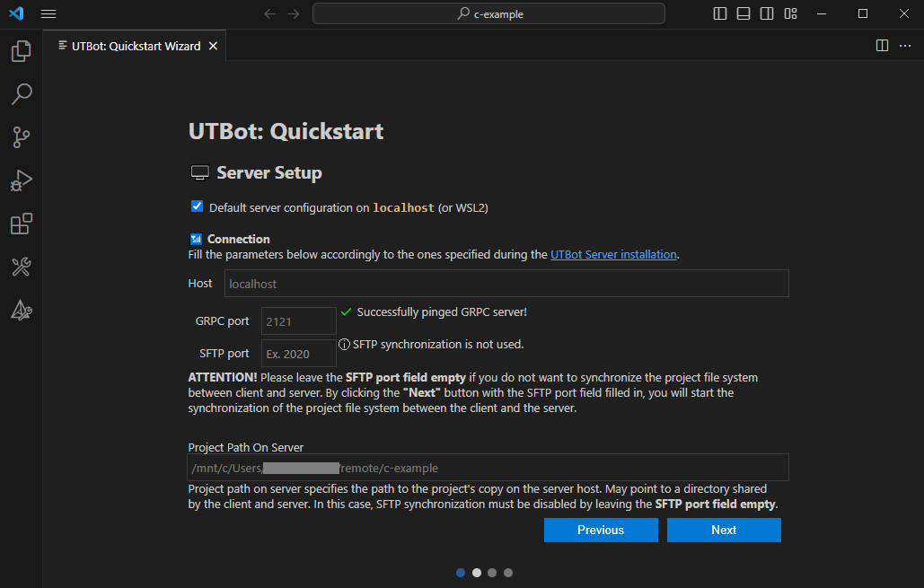This screenshot has width=924, height=588.
Task: Uncheck Default server configuration on localhost
Action: point(198,206)
